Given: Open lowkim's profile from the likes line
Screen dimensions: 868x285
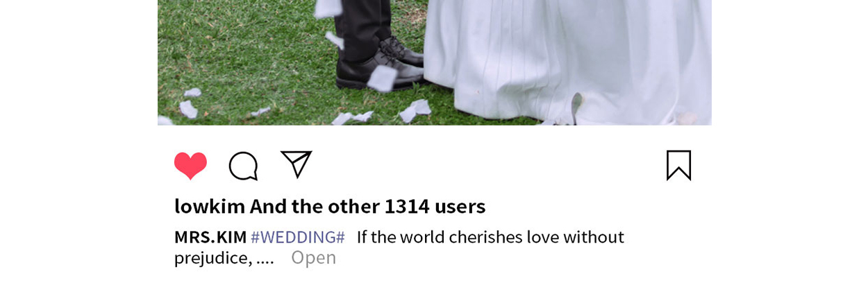Looking at the screenshot, I should click(x=210, y=207).
